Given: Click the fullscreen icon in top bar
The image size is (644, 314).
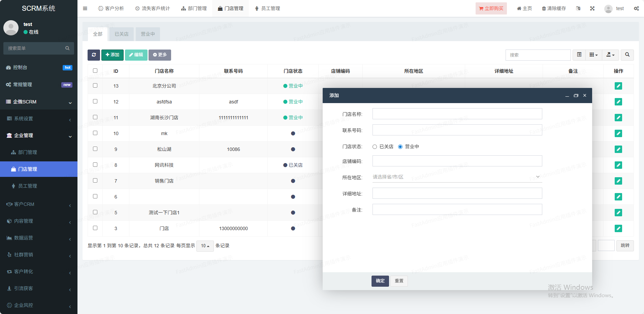Looking at the screenshot, I should 592,8.
